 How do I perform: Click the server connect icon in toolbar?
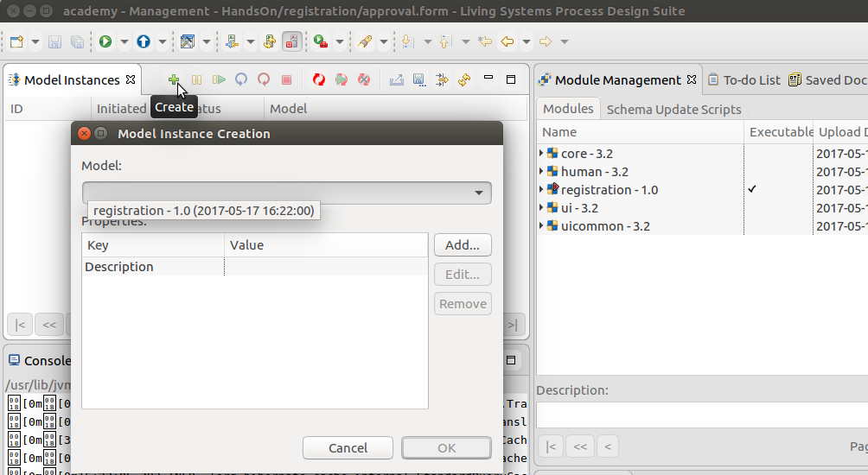(x=232, y=41)
